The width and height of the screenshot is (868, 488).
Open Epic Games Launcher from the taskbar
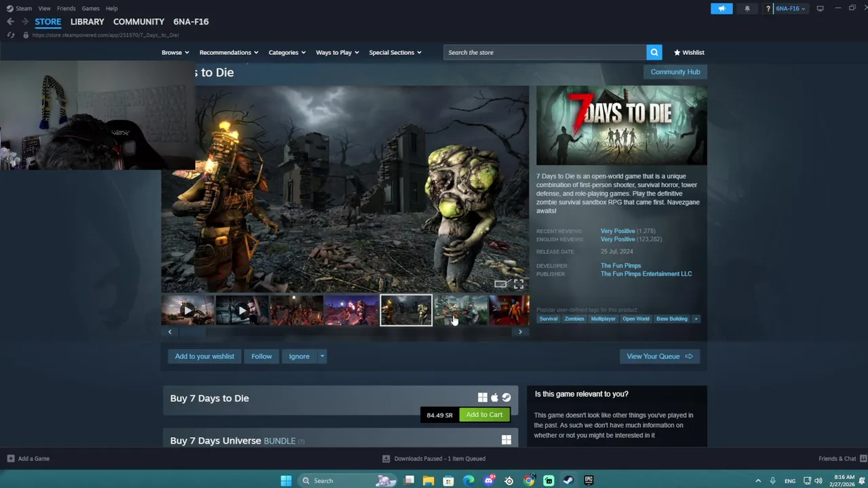tap(589, 481)
